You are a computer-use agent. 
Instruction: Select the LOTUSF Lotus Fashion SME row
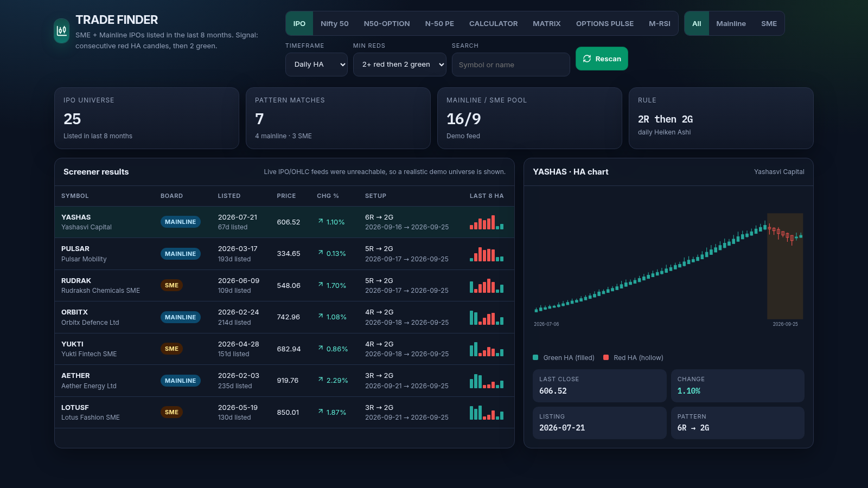coord(284,412)
